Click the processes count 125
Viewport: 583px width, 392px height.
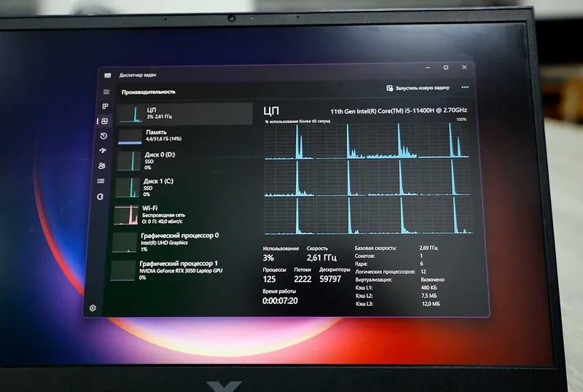click(269, 279)
